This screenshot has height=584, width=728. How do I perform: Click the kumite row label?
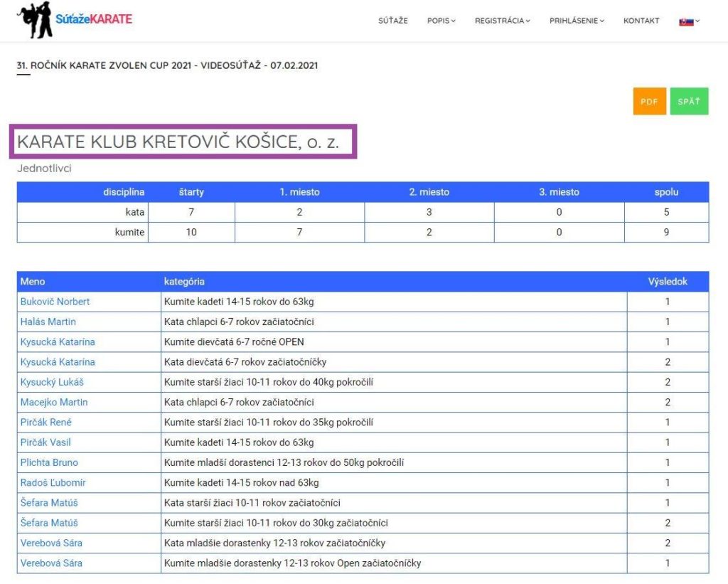point(129,233)
